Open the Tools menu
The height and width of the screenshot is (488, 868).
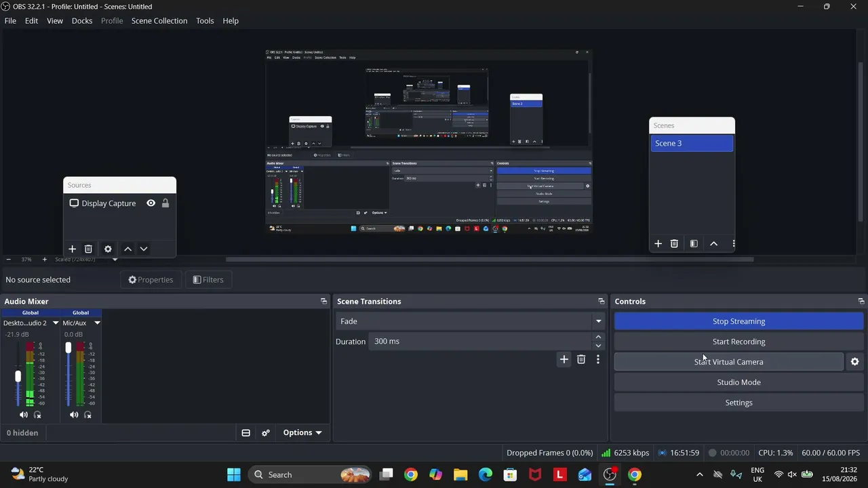(205, 21)
